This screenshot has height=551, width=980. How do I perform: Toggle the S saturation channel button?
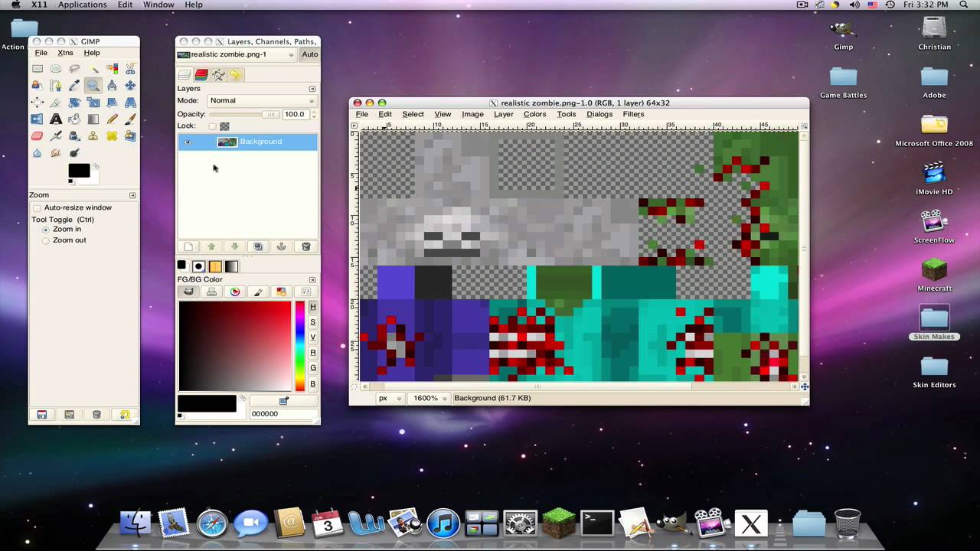[x=312, y=322]
